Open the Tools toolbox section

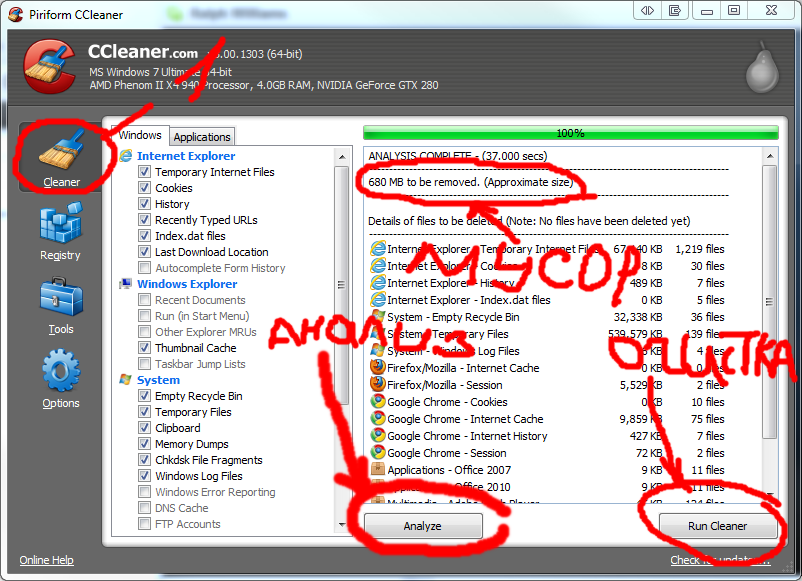point(60,306)
